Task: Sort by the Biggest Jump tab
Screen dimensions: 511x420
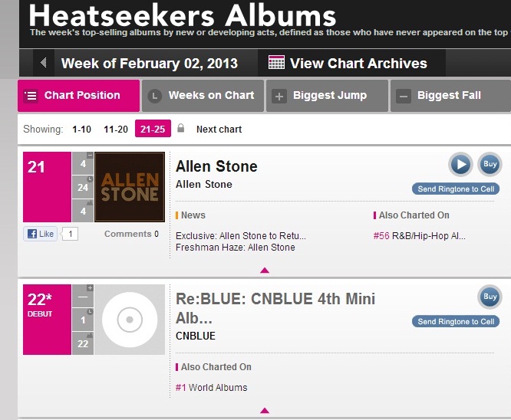Action: [x=326, y=96]
